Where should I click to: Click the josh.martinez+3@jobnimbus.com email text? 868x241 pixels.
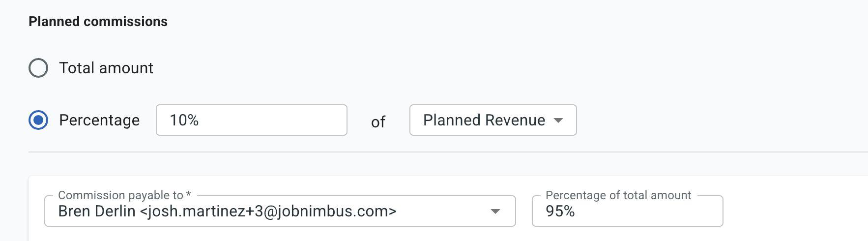268,211
